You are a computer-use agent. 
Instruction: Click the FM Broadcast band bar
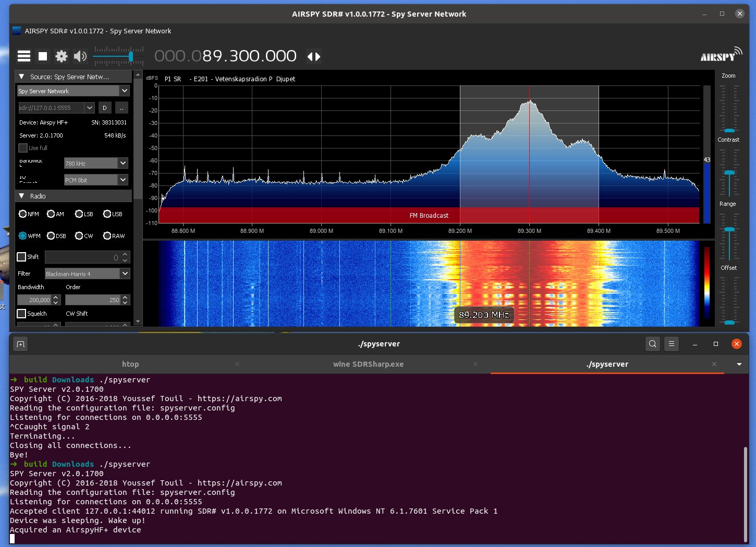(429, 215)
